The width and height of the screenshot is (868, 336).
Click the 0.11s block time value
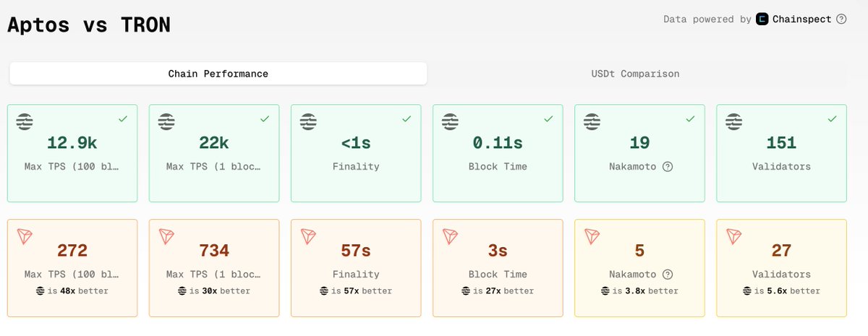498,142
